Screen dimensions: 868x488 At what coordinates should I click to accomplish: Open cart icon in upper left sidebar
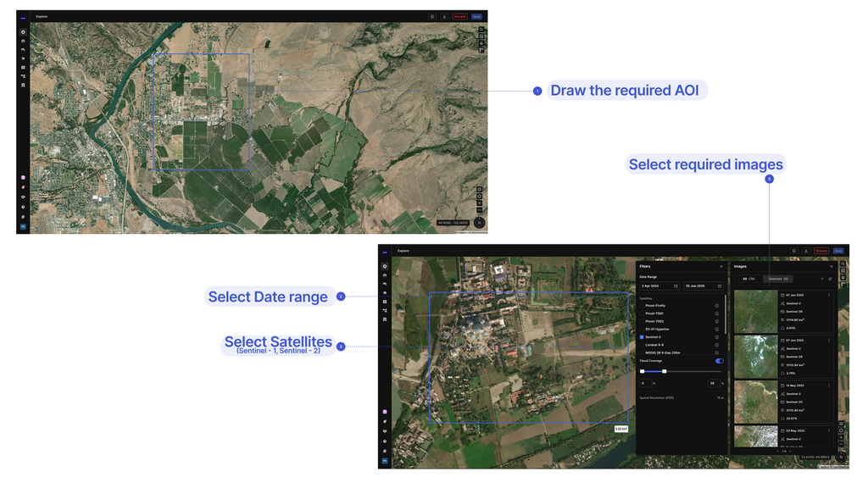23,58
